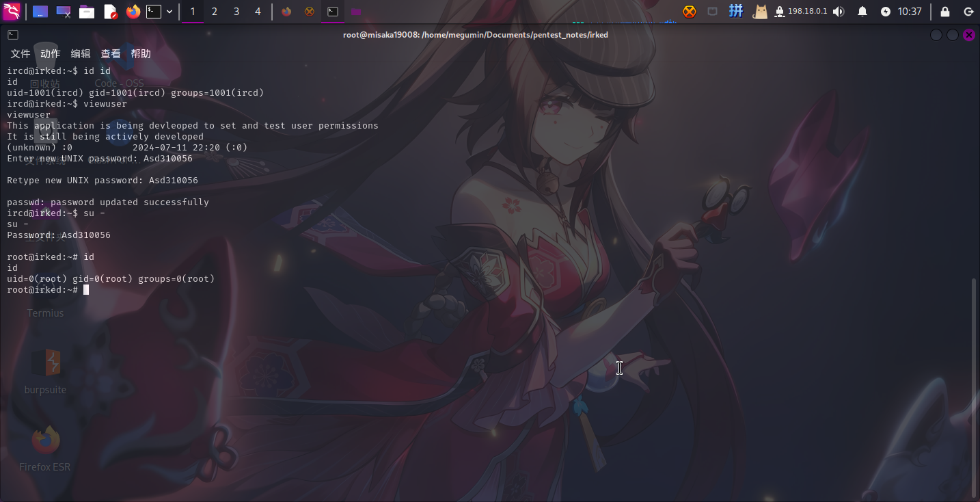The height and width of the screenshot is (502, 980).
Task: Expand the terminal launcher dropdown arrow
Action: coord(169,12)
